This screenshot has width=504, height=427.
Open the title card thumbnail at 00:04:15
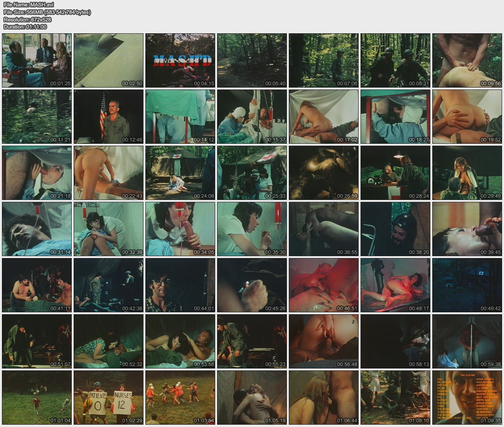(180, 60)
